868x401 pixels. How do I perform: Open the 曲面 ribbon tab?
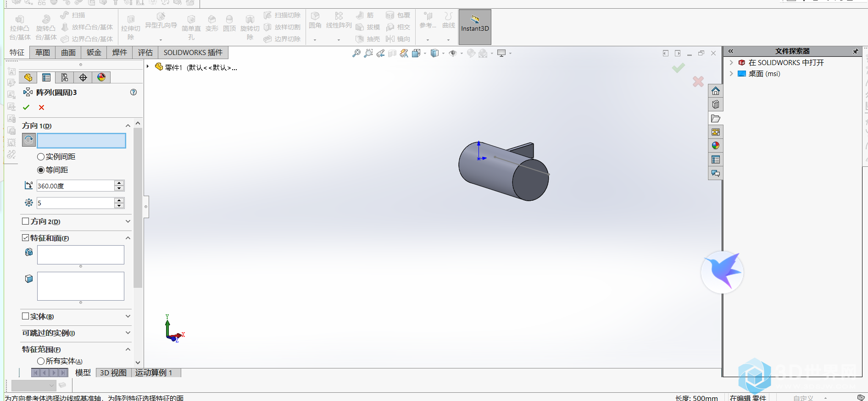[x=68, y=53]
